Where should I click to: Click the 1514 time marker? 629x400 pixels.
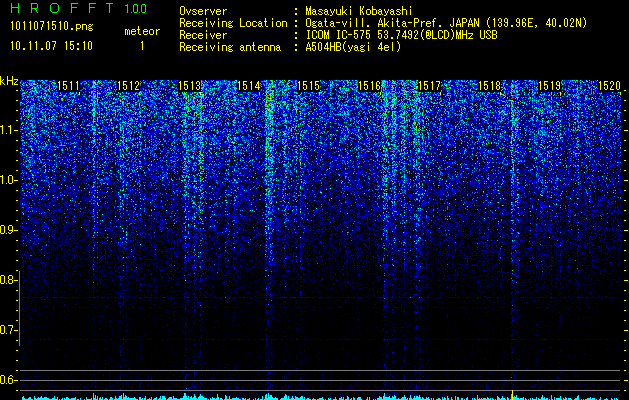click(x=249, y=86)
